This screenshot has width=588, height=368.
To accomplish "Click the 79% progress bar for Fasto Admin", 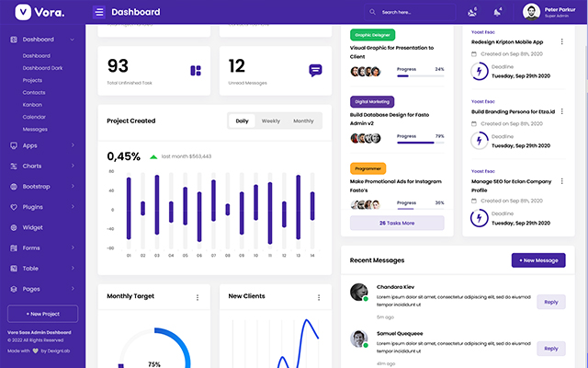I will [x=414, y=142].
